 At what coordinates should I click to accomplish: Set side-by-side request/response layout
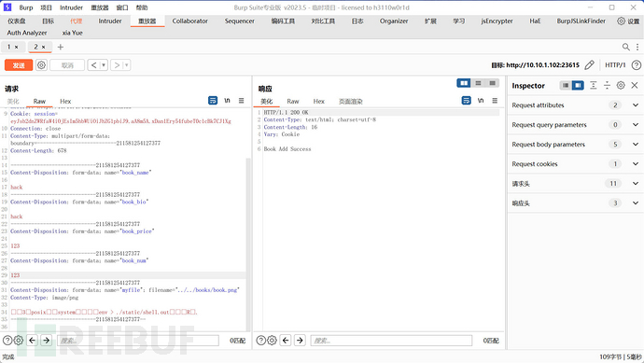click(464, 83)
